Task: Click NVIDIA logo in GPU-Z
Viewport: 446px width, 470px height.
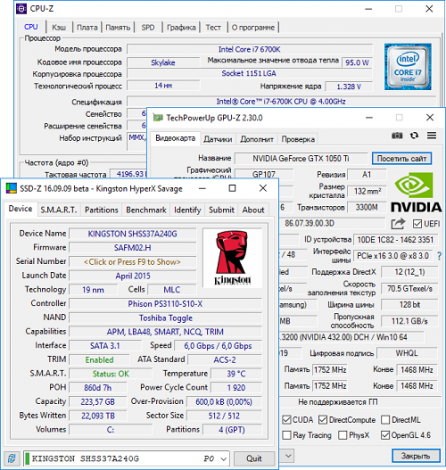Action: click(416, 192)
